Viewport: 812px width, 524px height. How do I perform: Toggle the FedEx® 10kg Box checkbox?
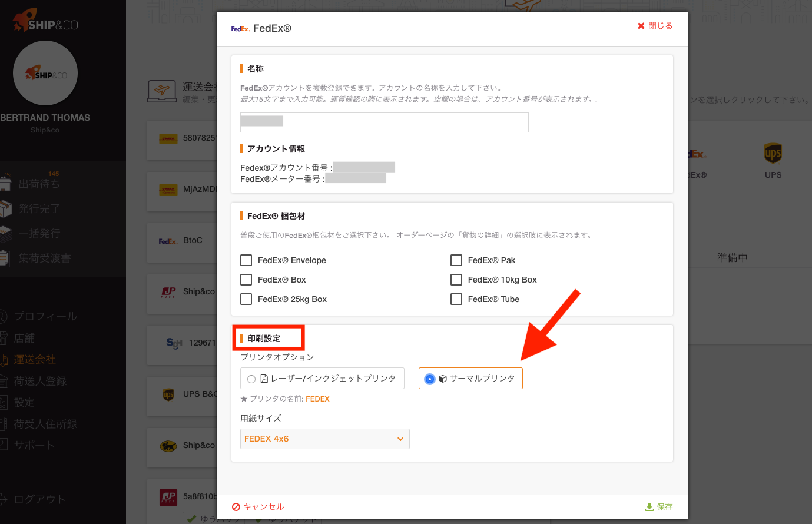(456, 280)
